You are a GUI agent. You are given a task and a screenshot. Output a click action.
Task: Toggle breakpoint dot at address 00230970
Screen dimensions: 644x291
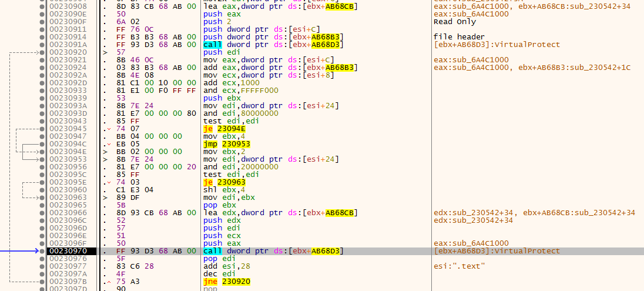42,251
